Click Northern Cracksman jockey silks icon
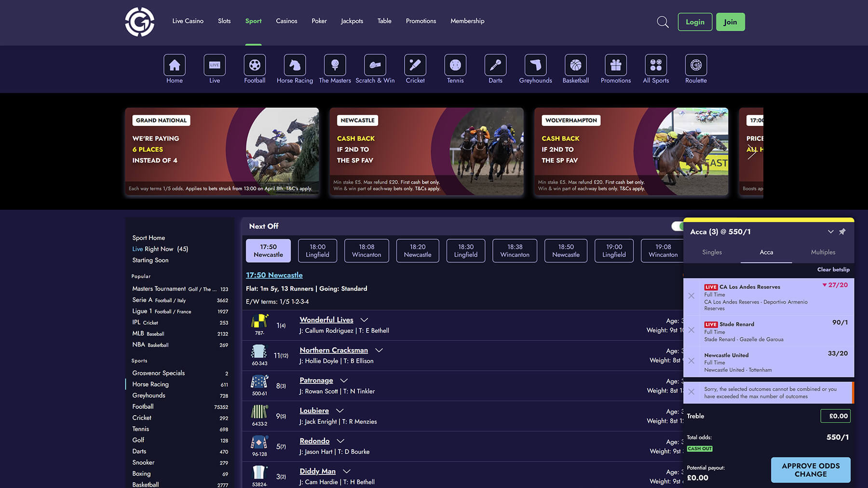Image resolution: width=868 pixels, height=488 pixels. pos(259,352)
